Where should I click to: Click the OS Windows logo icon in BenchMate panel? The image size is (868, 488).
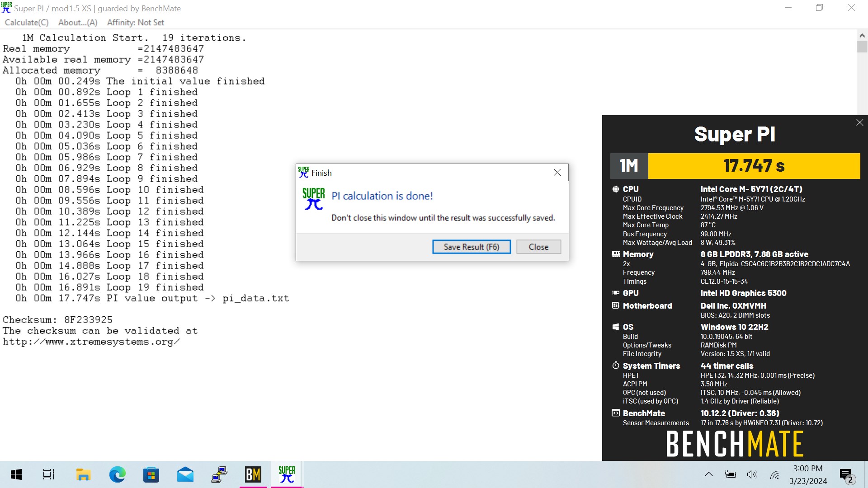615,327
